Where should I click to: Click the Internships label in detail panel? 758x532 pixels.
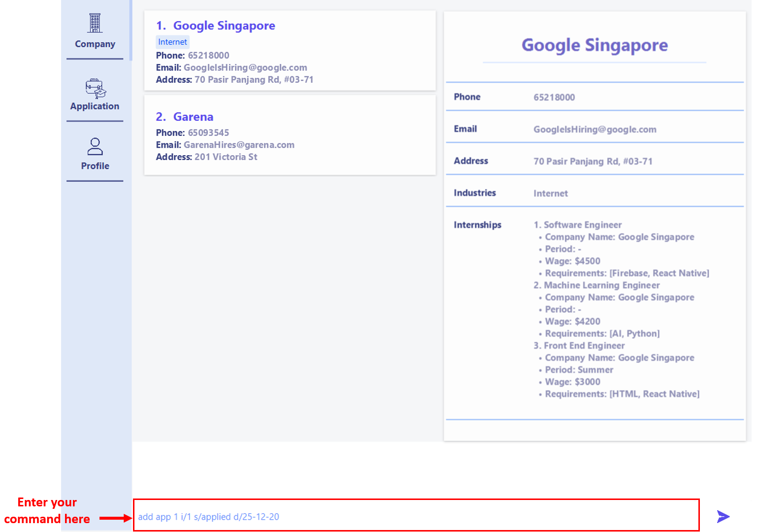[x=477, y=225]
